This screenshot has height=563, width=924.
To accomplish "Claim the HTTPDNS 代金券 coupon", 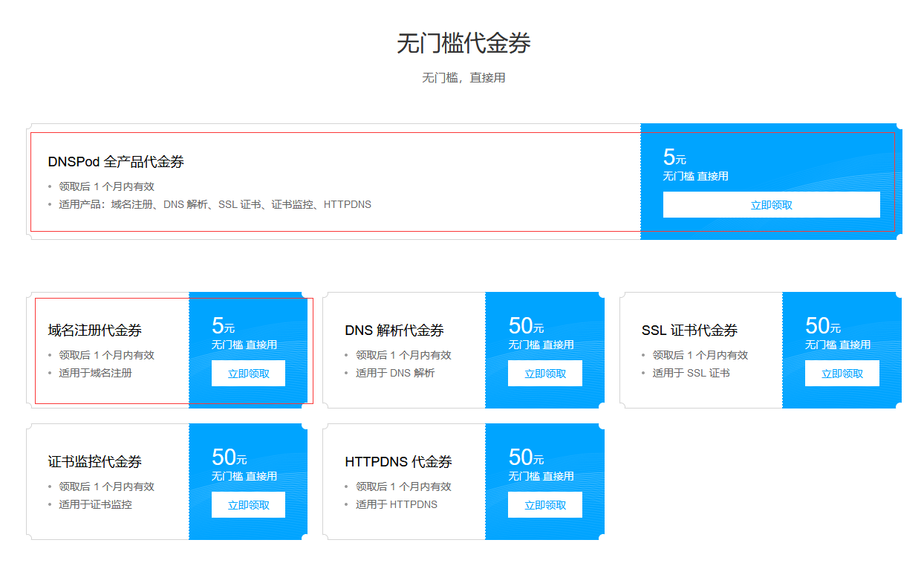I will 545,504.
